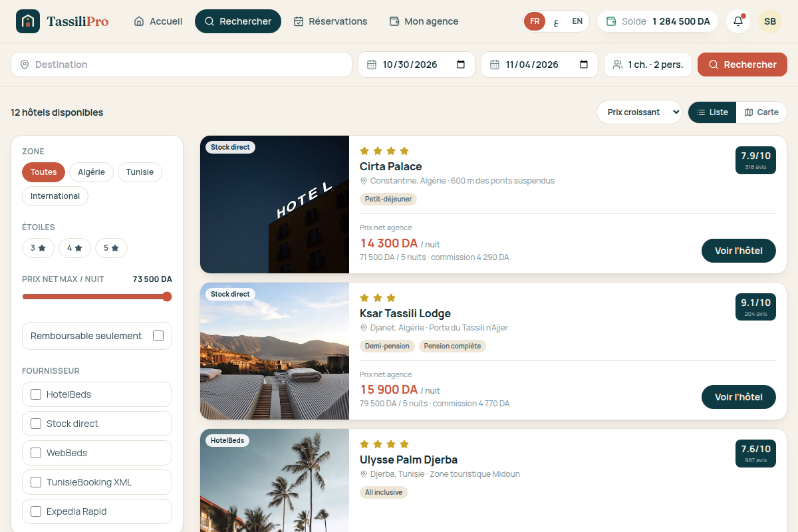Filter by 3 star hotels
798x532 pixels.
click(x=38, y=248)
